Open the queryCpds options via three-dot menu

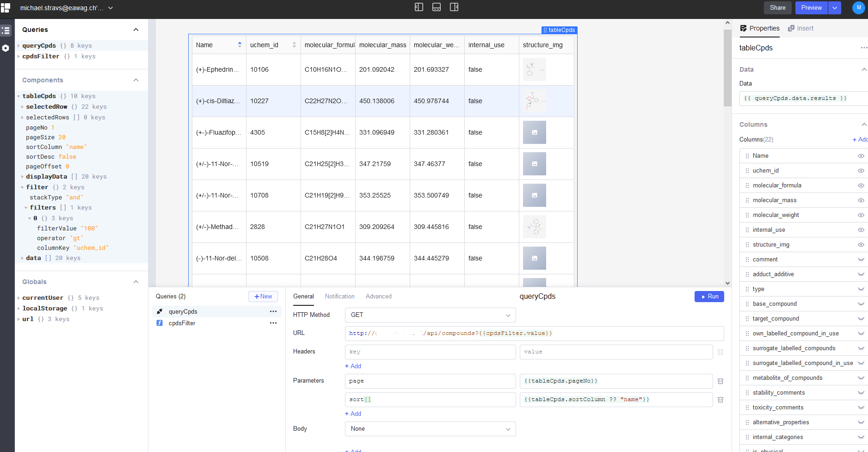273,311
